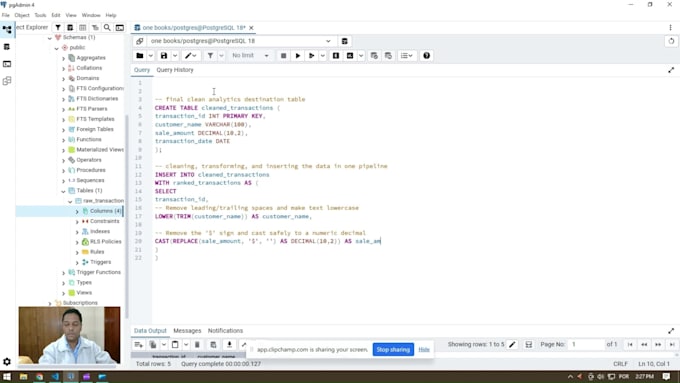Click the Page No input field
680x383 pixels.
point(586,344)
